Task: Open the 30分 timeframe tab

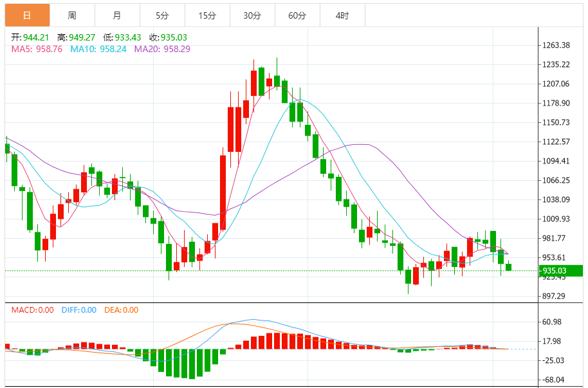Action: point(252,15)
